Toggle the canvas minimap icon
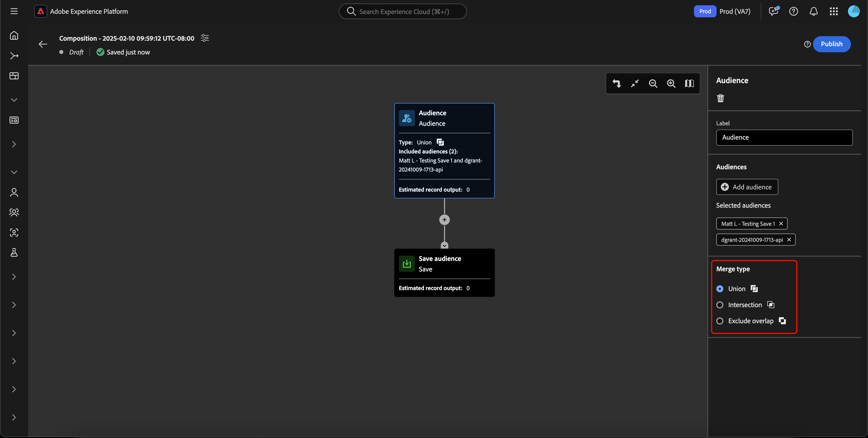This screenshot has width=868, height=438. (x=689, y=83)
